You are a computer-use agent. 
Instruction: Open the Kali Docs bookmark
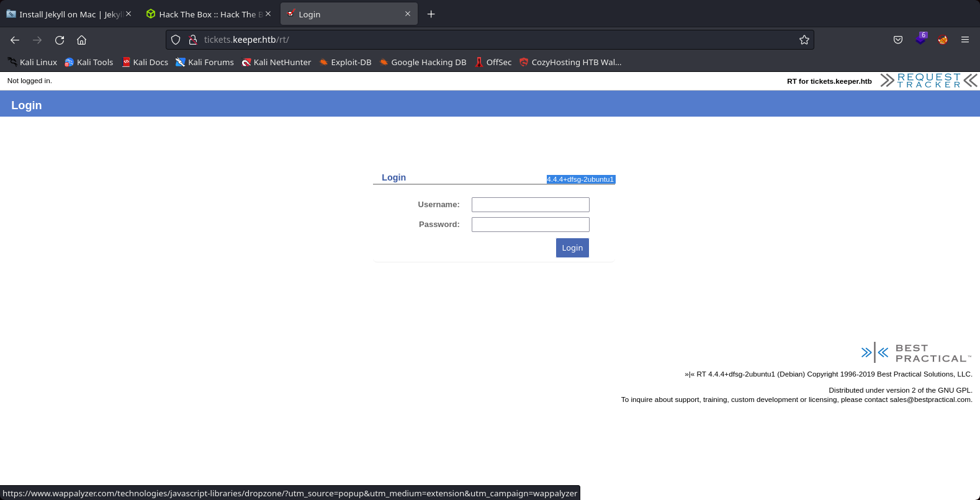tap(145, 62)
